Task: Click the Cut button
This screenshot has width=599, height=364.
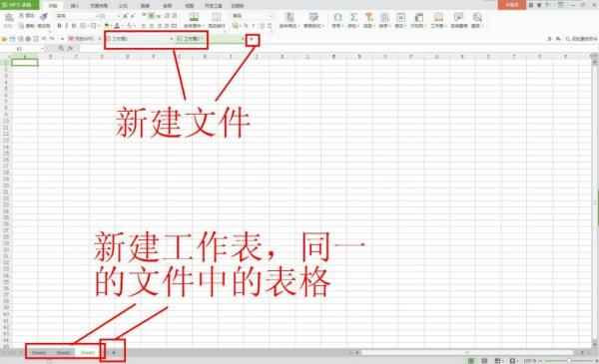Action: (26, 15)
